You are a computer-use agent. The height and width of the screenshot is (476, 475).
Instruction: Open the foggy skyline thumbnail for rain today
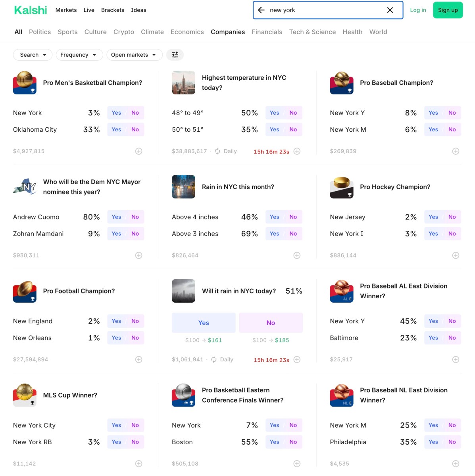(183, 291)
